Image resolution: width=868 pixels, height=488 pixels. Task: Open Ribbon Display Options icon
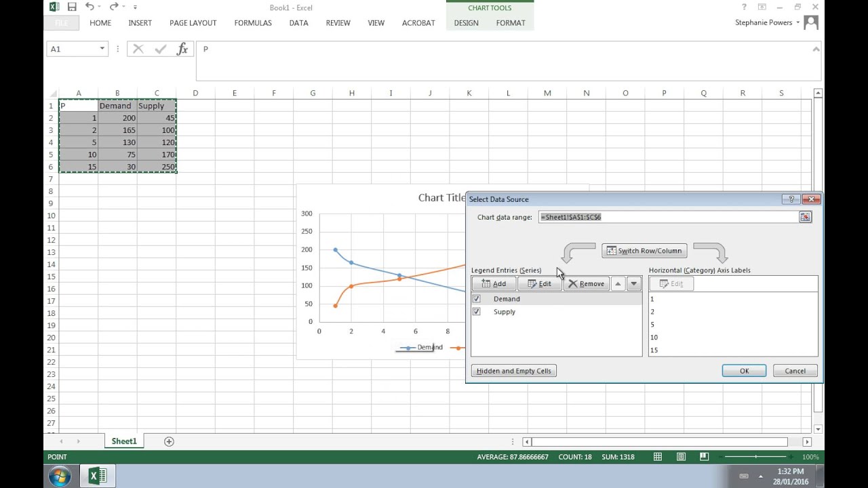(762, 7)
